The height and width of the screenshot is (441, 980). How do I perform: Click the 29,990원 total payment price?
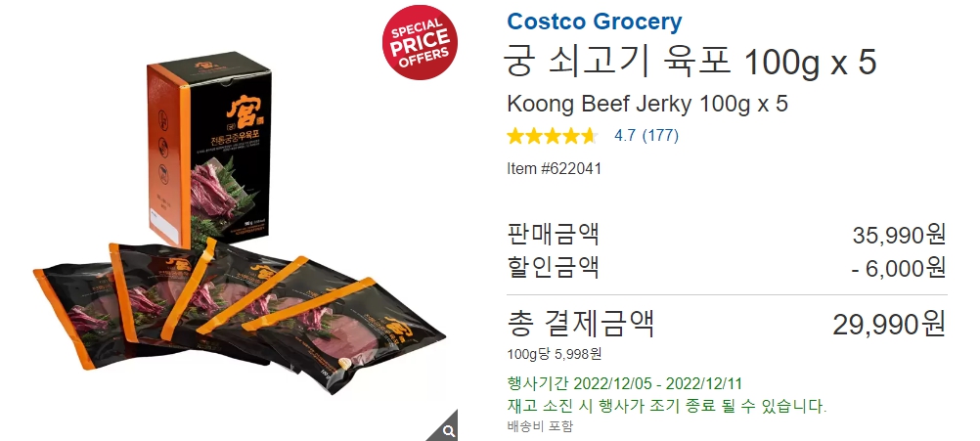(x=889, y=325)
